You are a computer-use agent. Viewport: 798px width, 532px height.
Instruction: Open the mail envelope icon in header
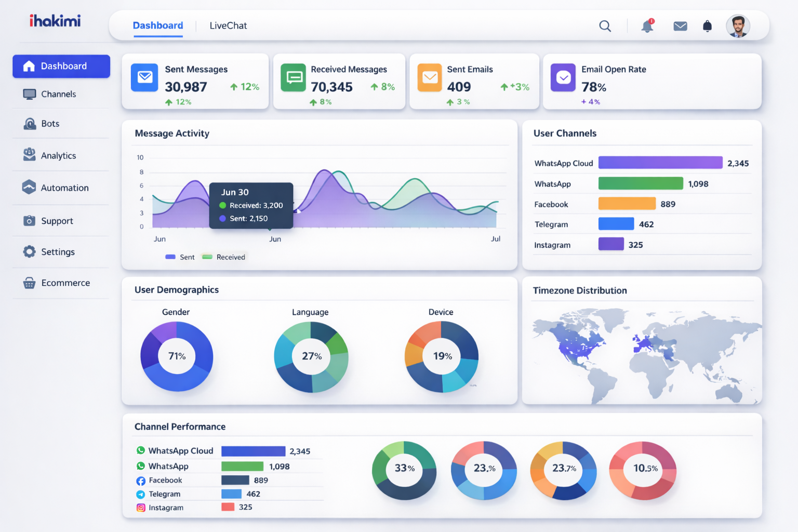point(680,26)
